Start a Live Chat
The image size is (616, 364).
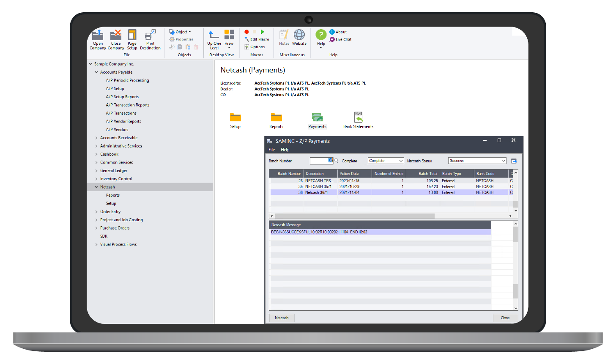(341, 39)
